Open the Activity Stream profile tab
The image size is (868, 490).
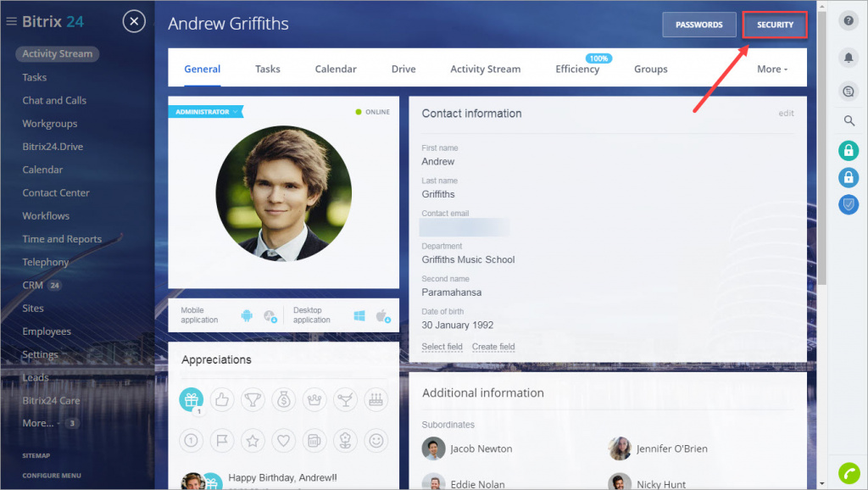click(x=486, y=70)
